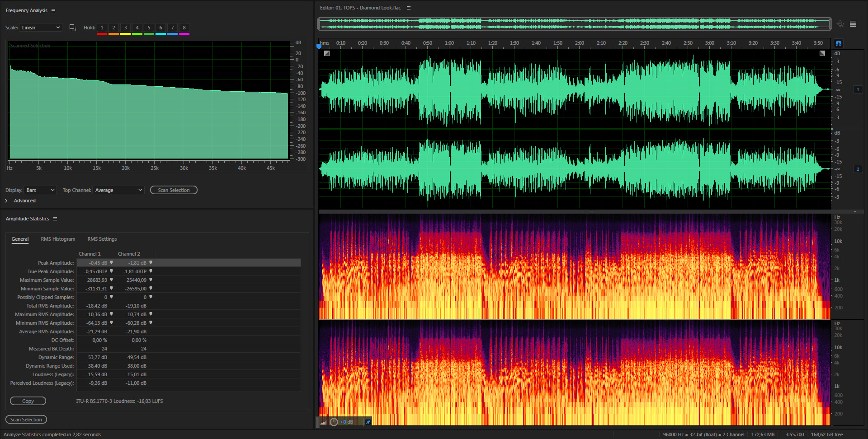This screenshot has width=868, height=439.
Task: Toggle Hold button 1
Action: pyautogui.click(x=102, y=28)
